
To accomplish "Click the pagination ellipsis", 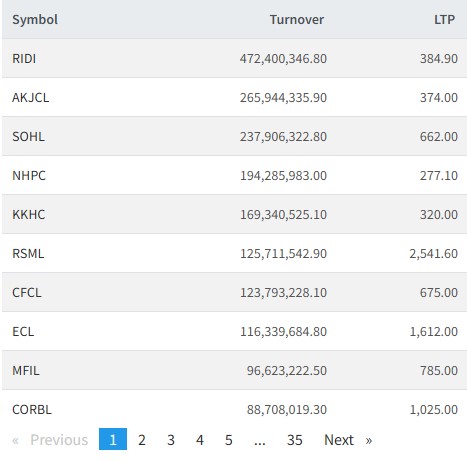I will point(260,440).
